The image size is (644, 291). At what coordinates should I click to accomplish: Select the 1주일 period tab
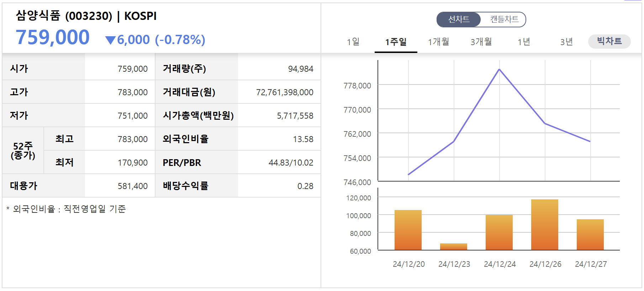pyautogui.click(x=396, y=42)
